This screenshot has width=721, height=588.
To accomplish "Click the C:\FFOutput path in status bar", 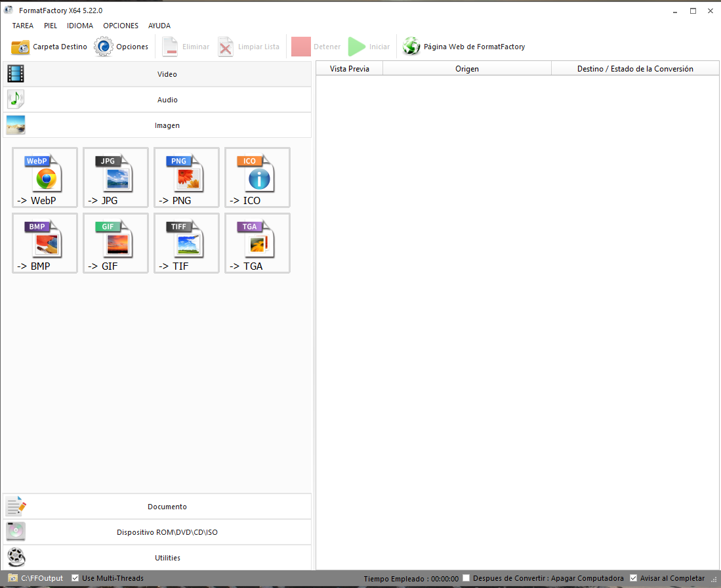I will [x=42, y=578].
